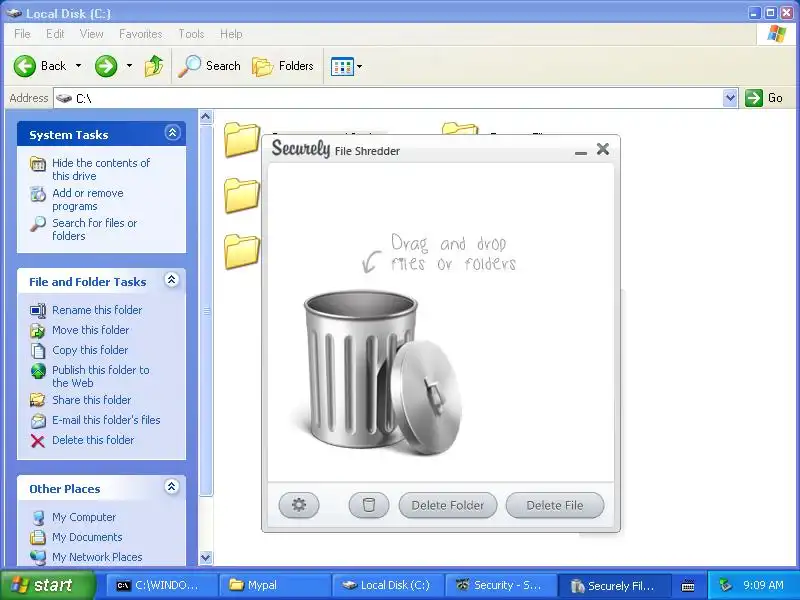Click Add or remove programs link

(88, 199)
